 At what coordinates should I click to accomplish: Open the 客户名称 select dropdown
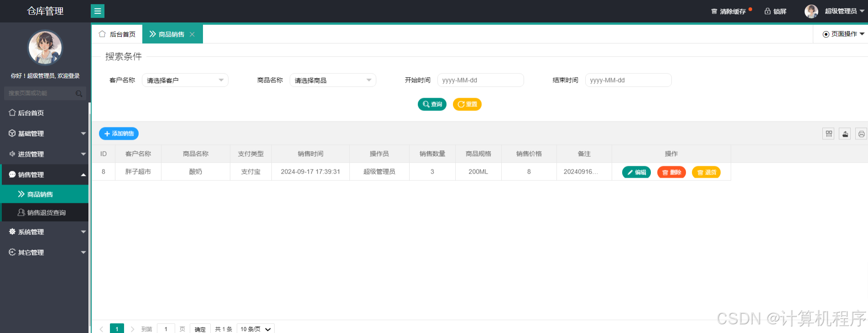(x=185, y=80)
